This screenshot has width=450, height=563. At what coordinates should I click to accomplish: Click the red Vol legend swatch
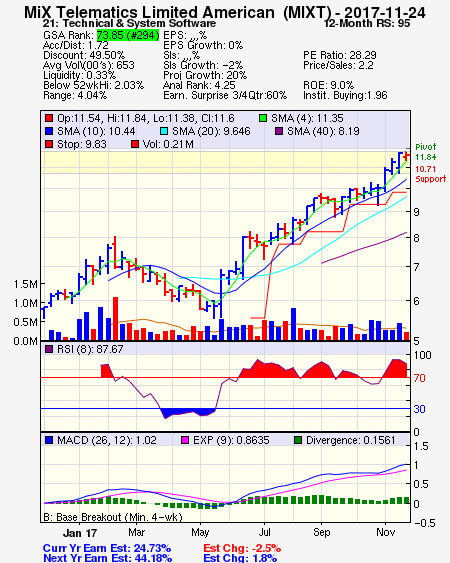click(135, 144)
